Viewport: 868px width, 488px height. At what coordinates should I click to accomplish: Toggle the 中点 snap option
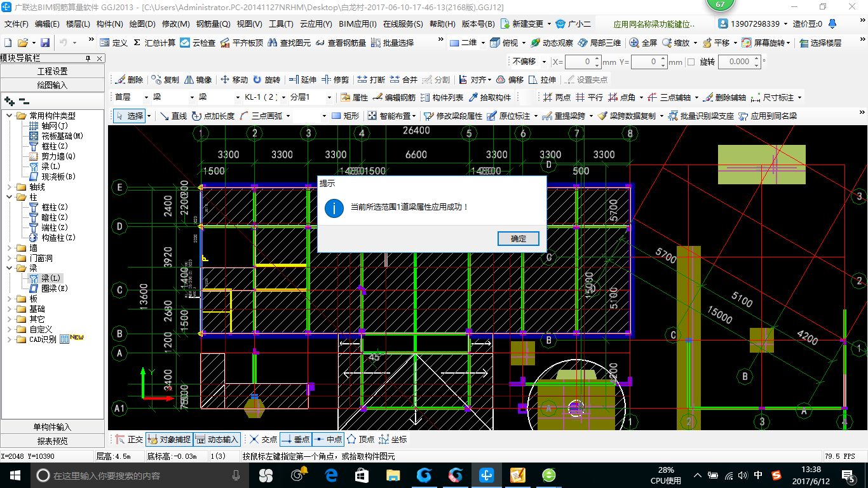tap(328, 439)
